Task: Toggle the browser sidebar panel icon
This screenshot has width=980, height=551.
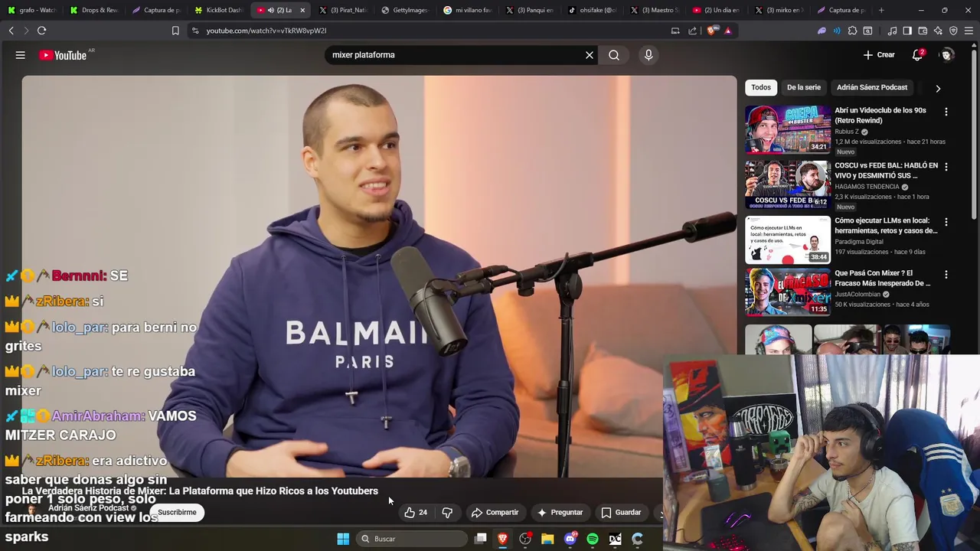Action: click(x=907, y=31)
